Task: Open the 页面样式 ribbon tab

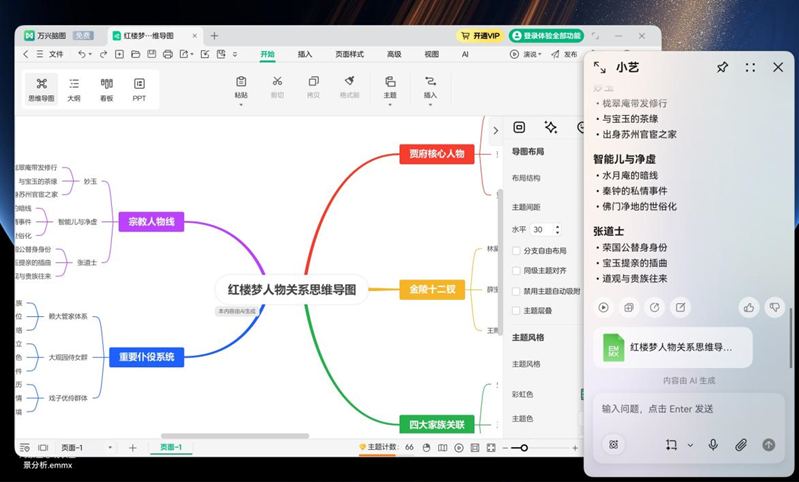Action: [349, 54]
